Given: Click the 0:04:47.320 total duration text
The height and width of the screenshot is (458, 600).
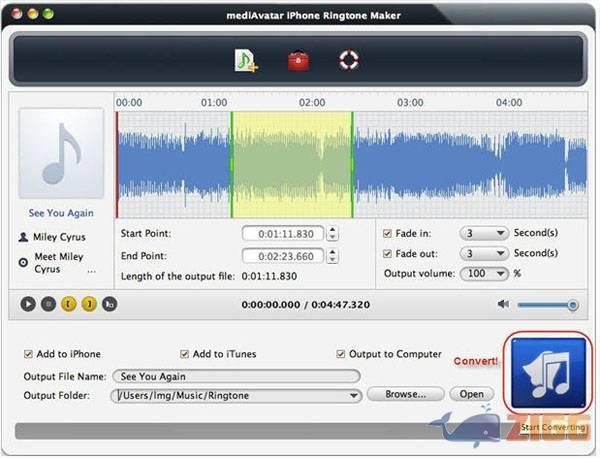Looking at the screenshot, I should [340, 305].
